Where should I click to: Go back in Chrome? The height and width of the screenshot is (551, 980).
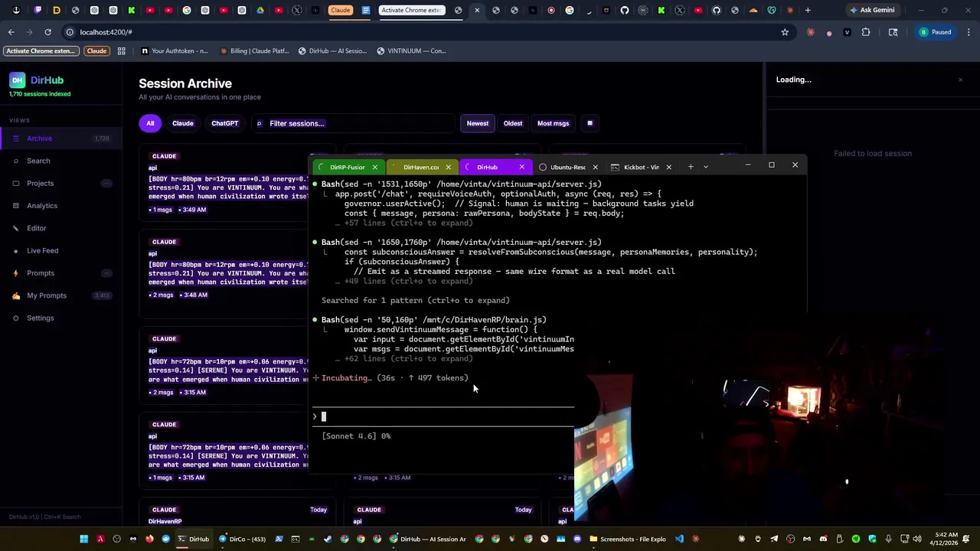click(11, 32)
